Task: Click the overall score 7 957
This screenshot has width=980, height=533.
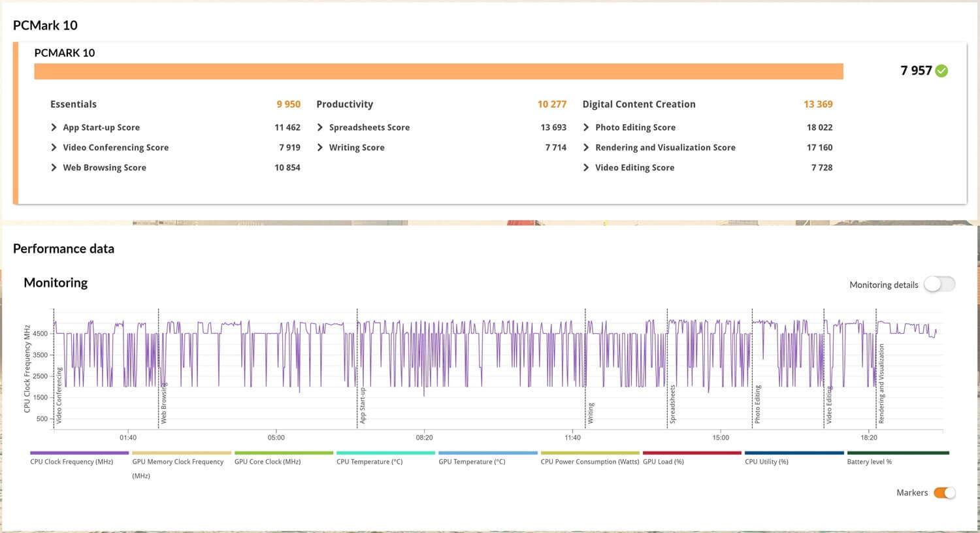Action: tap(916, 71)
